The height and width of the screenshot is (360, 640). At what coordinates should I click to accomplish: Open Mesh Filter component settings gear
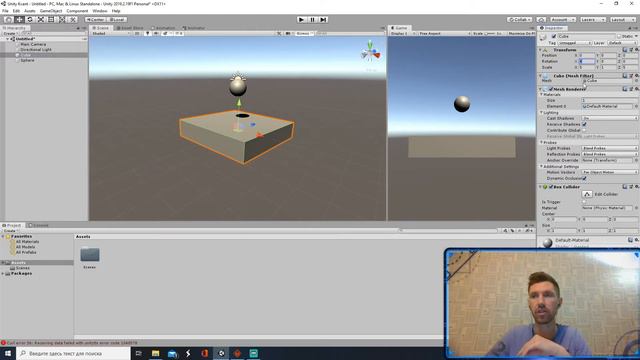pyautogui.click(x=637, y=76)
